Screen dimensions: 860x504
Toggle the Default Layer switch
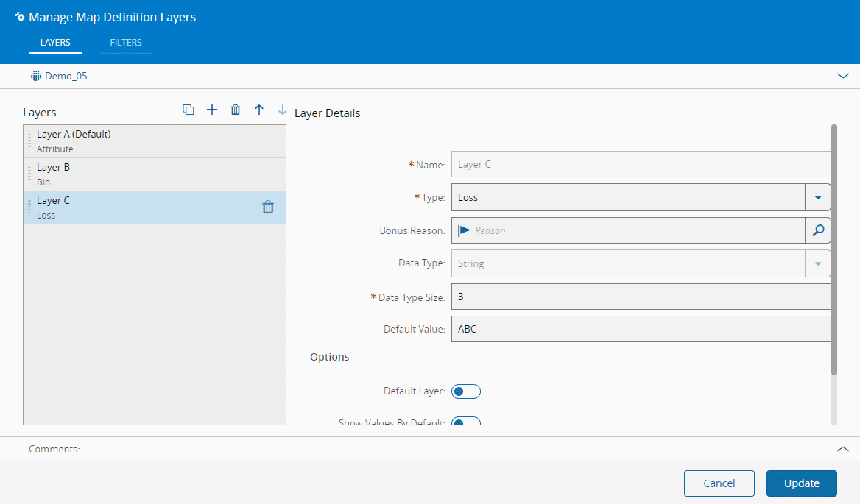[x=465, y=391]
